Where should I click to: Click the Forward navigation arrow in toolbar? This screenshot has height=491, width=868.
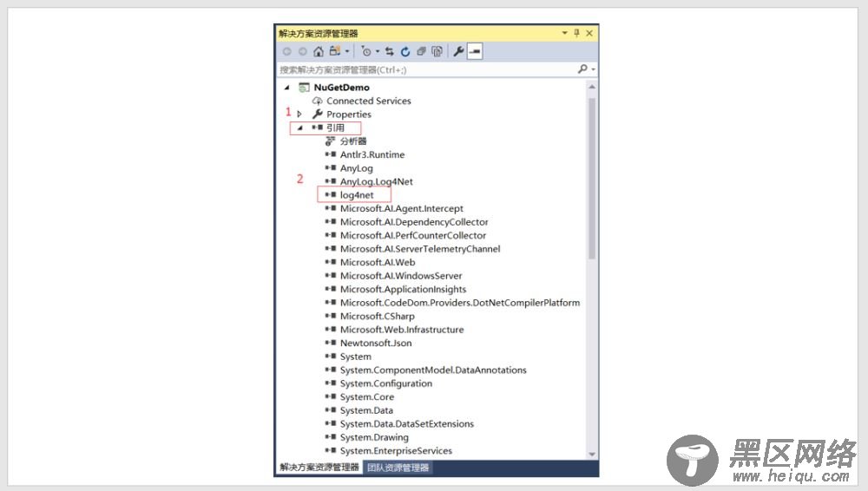[x=302, y=51]
